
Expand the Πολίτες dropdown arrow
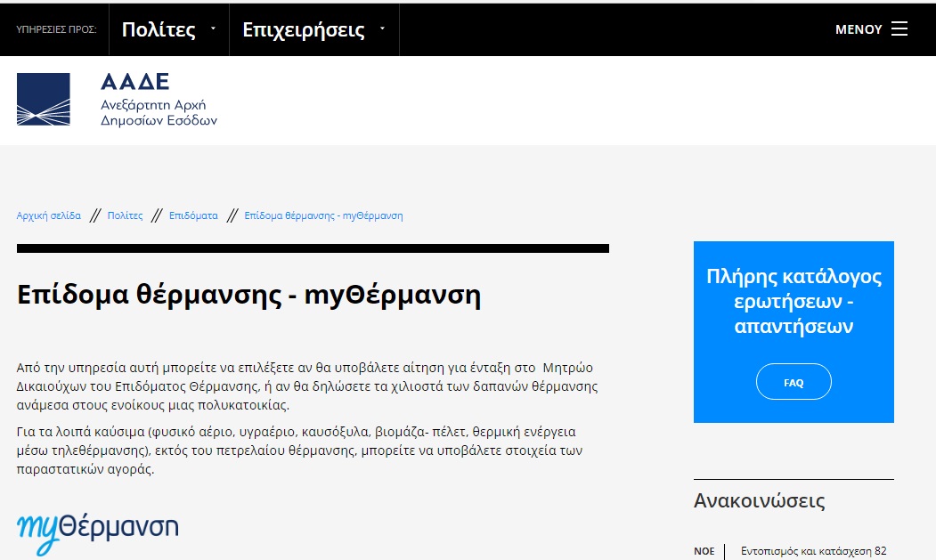[x=213, y=28]
